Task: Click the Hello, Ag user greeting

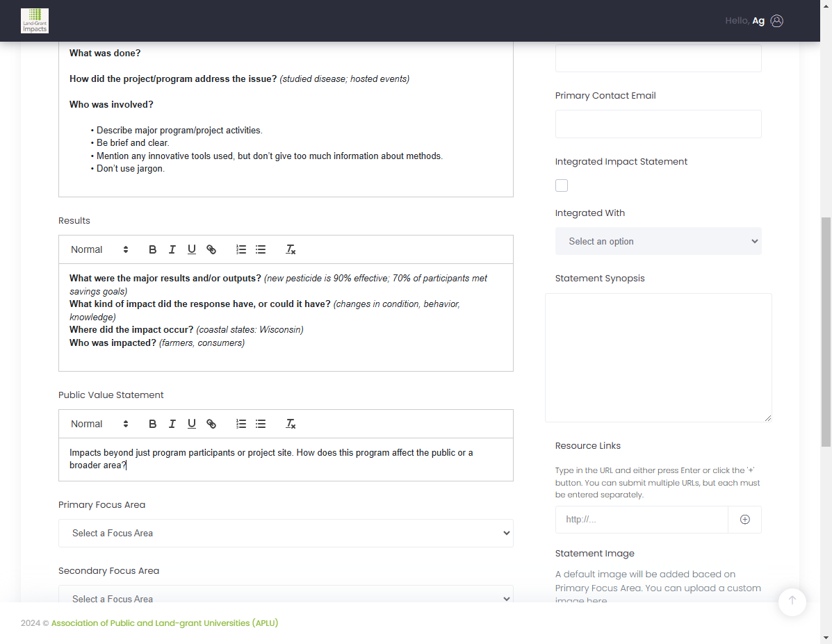Action: (x=744, y=21)
